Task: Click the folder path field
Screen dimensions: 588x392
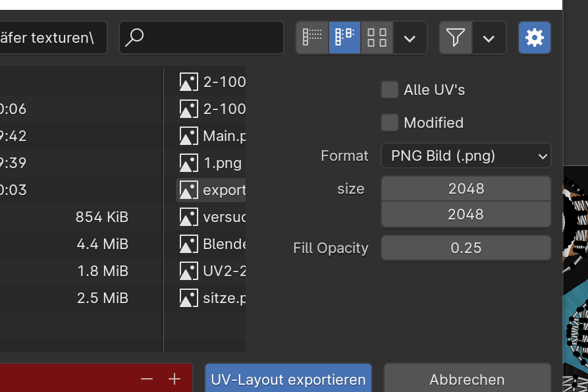Action: 53,38
